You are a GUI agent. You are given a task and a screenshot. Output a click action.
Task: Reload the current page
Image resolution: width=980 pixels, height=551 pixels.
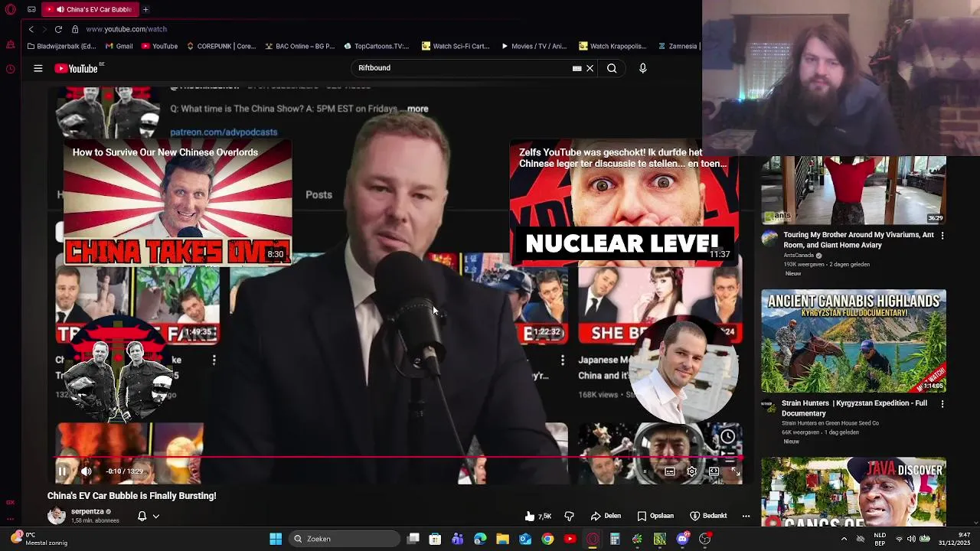tap(58, 29)
